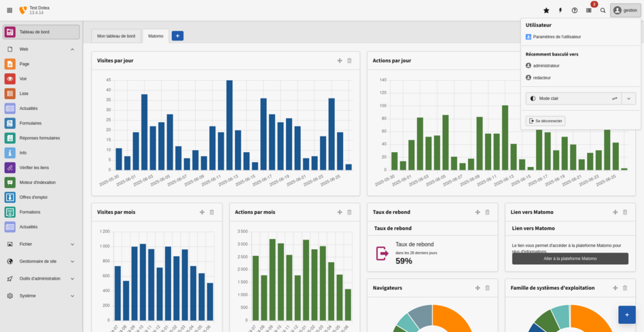
Task: Collapse the Web module group
Action: point(41,50)
